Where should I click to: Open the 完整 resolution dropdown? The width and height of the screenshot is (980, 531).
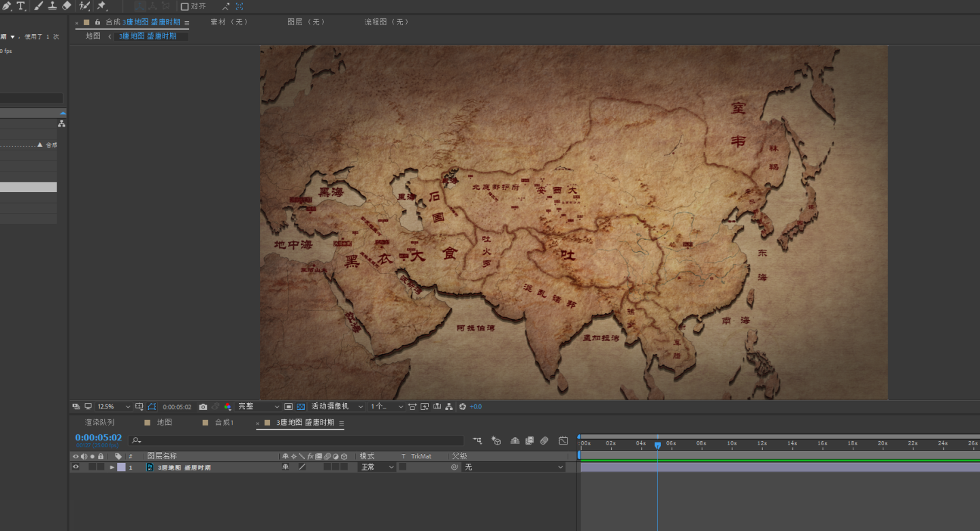click(x=258, y=406)
